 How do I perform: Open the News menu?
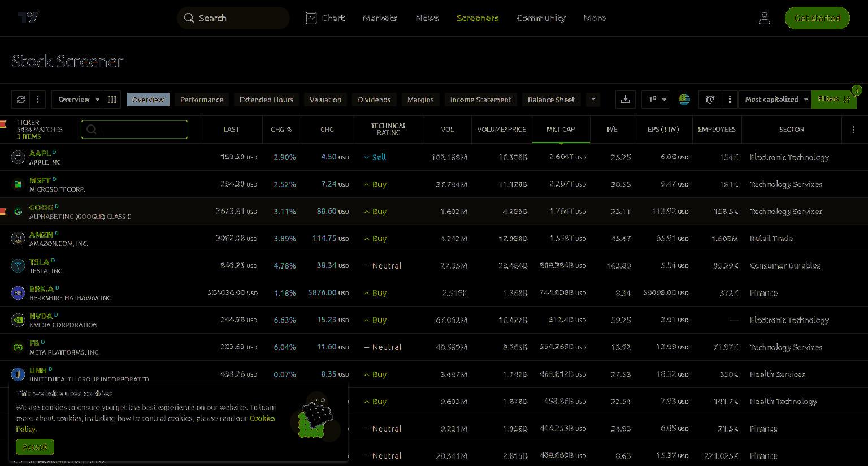pyautogui.click(x=427, y=18)
